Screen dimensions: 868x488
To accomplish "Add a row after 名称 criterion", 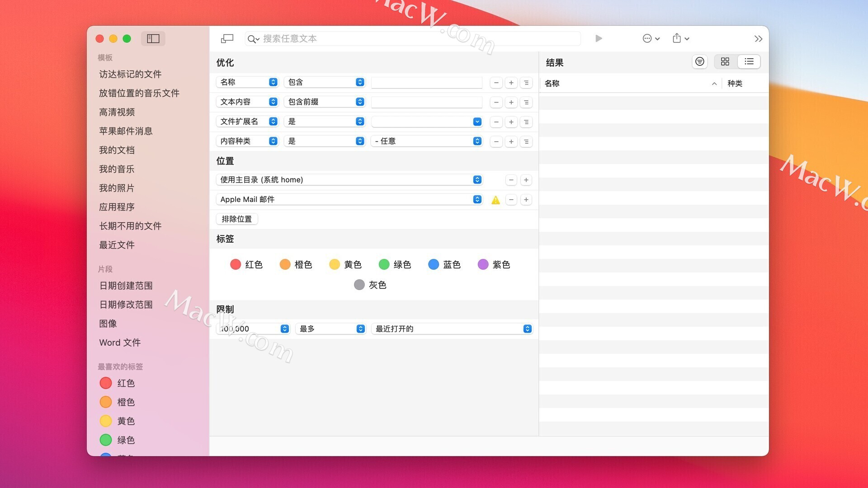I will coord(511,83).
